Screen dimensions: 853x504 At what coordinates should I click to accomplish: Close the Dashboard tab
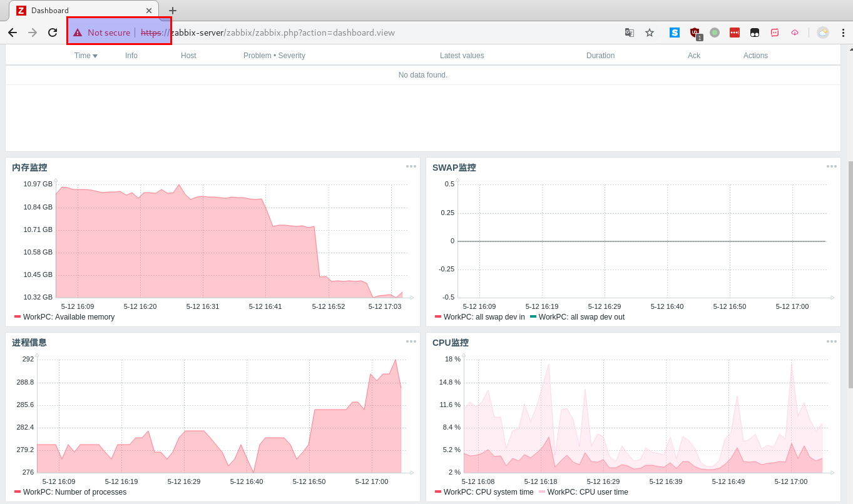[148, 11]
